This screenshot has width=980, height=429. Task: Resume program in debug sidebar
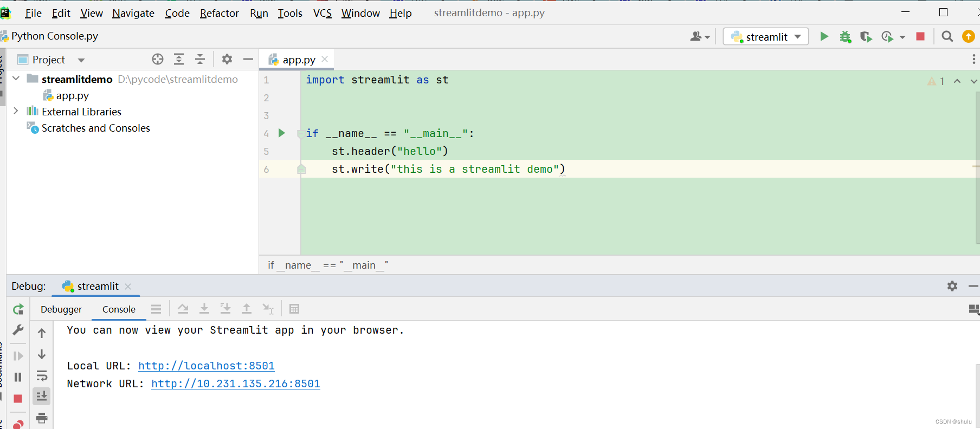point(18,356)
